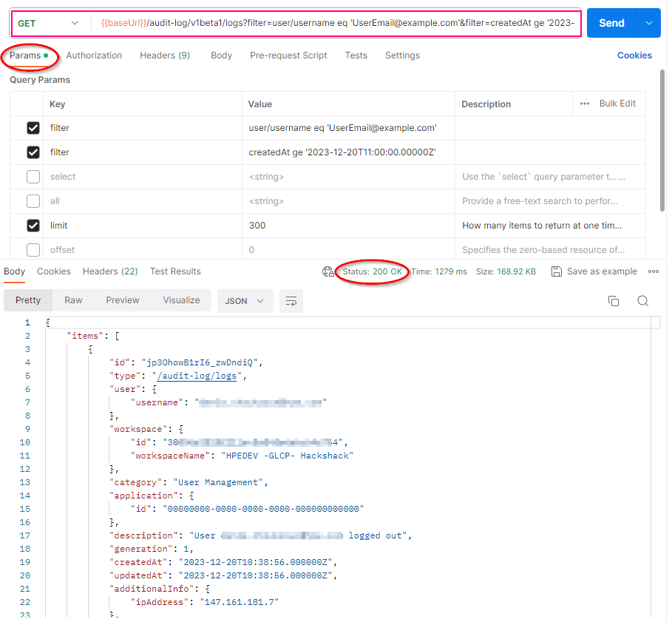672x622 pixels.
Task: Switch to the Params tab
Action: 29,55
